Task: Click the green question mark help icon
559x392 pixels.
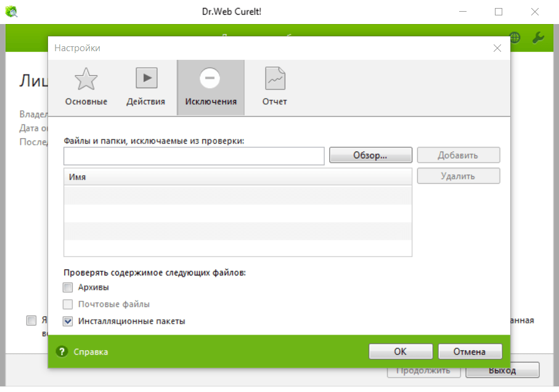Action: point(61,352)
